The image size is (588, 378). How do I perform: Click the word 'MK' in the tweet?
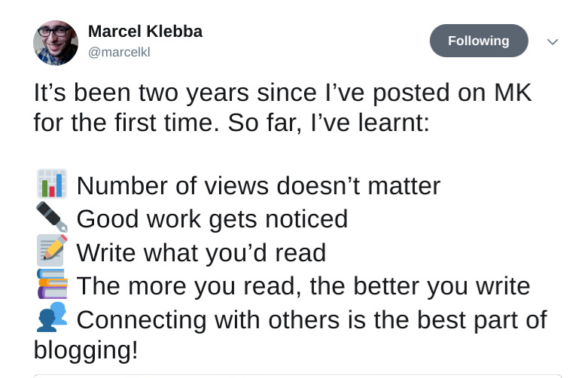[x=512, y=93]
